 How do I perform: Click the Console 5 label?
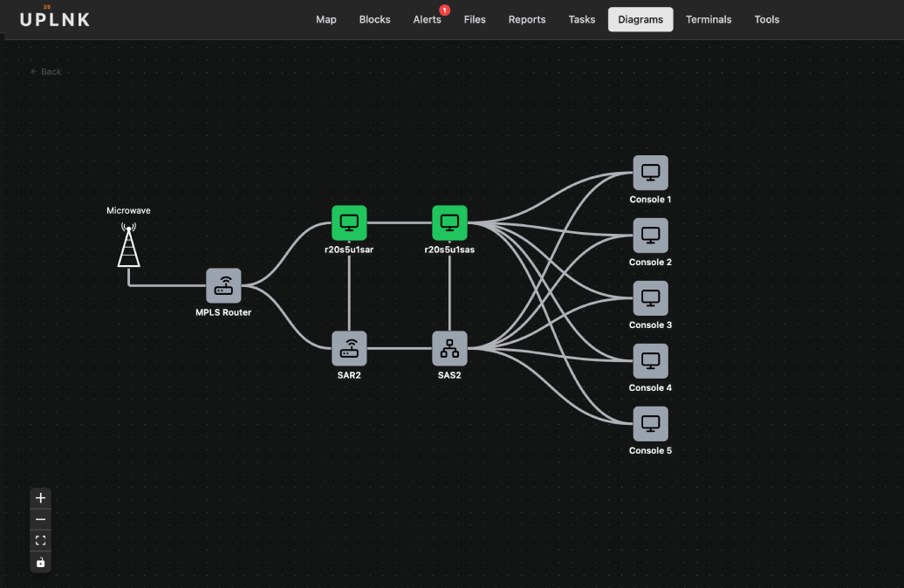pyautogui.click(x=650, y=451)
